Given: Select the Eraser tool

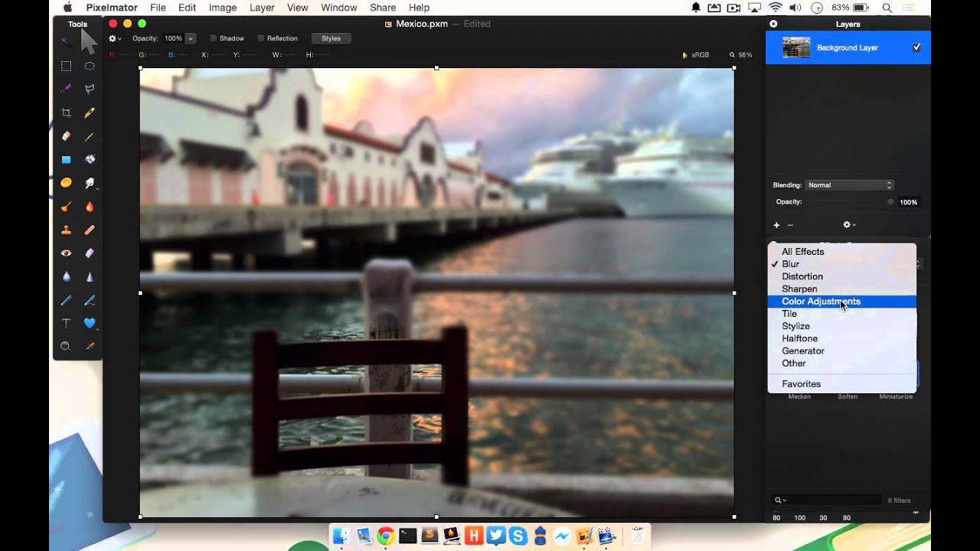Looking at the screenshot, I should 67,136.
